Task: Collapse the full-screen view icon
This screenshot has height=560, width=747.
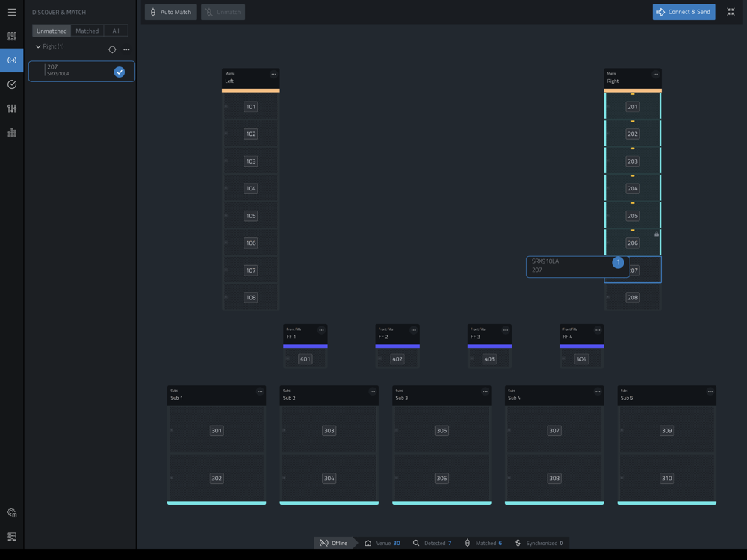Action: 731,12
